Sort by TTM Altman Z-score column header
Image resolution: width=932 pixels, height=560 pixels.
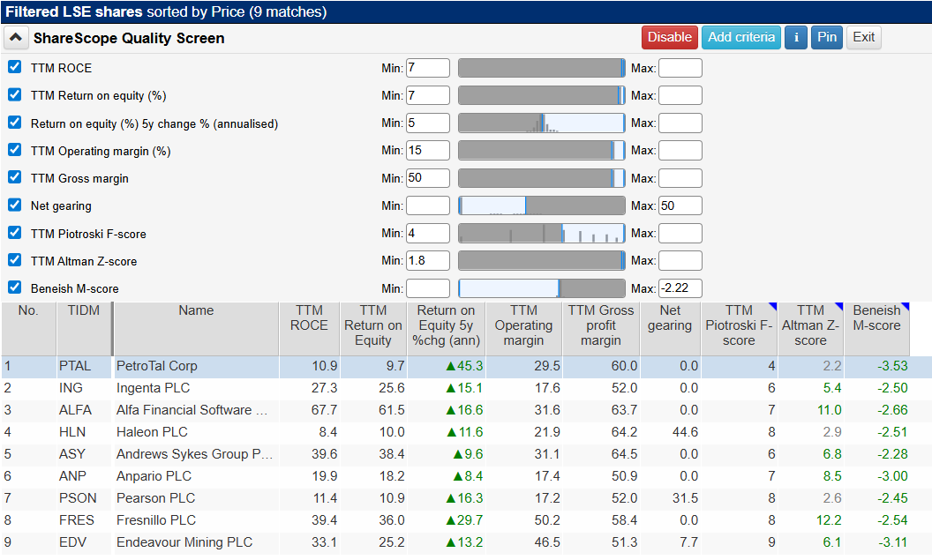pos(811,329)
